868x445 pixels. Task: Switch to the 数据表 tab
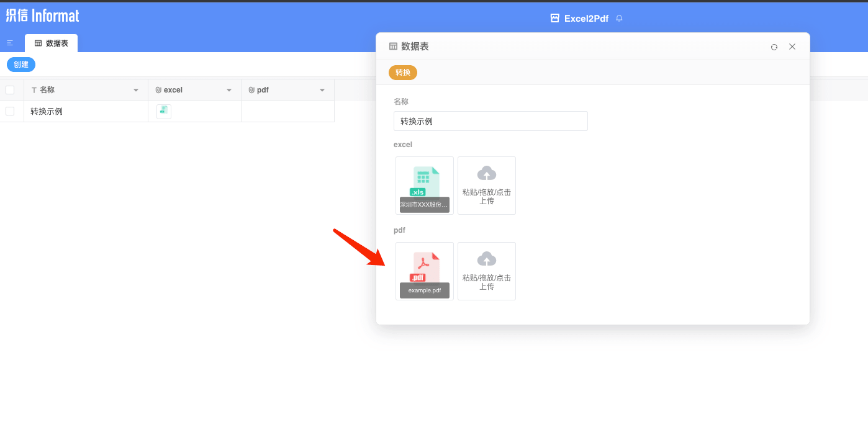pos(52,43)
